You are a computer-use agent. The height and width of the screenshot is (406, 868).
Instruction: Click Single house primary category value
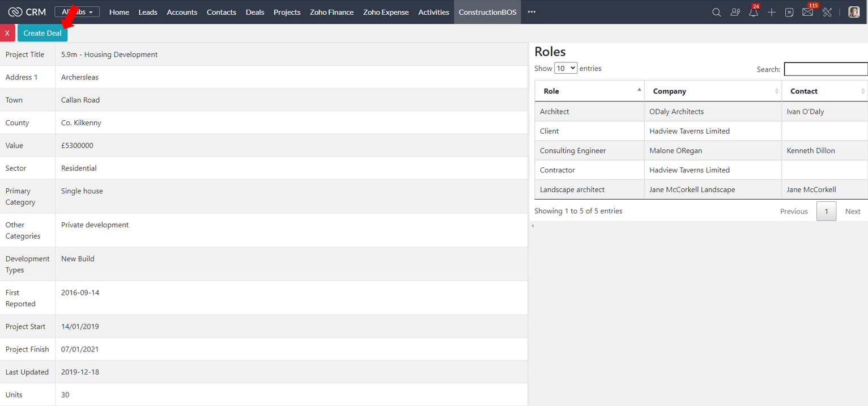[x=82, y=191]
